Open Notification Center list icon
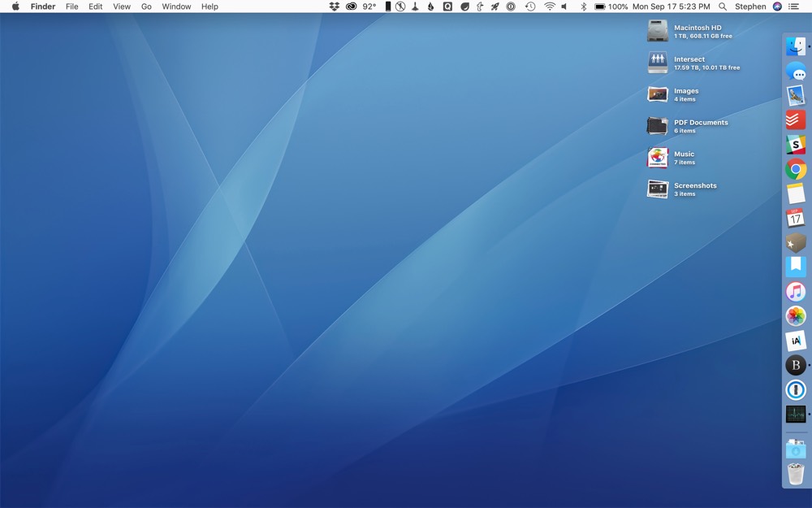Viewport: 812px width, 508px height. 793,7
